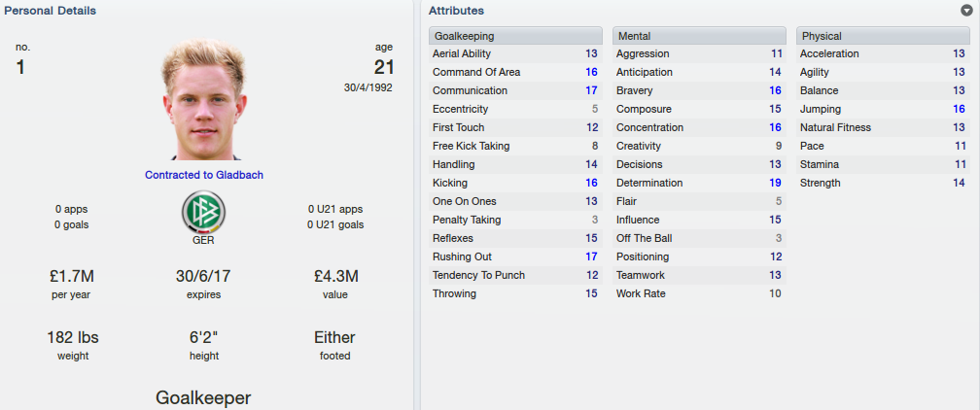
Task: Click the Goalkeeper position label
Action: click(x=203, y=398)
